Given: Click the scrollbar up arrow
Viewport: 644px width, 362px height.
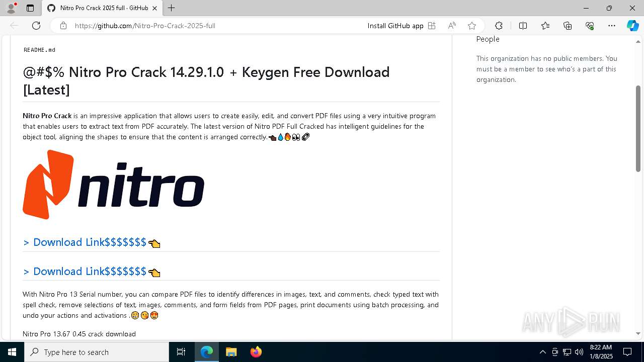Looking at the screenshot, I should pyautogui.click(x=638, y=41).
